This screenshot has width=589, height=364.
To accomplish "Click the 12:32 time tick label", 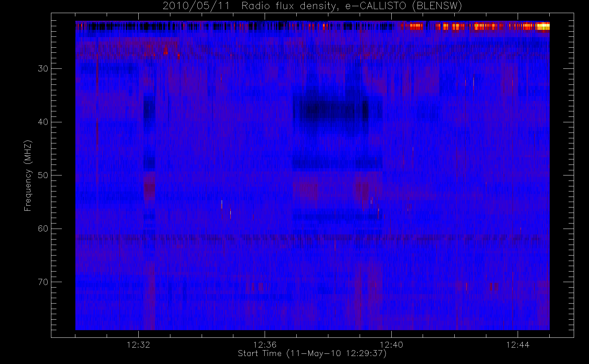I will [138, 344].
